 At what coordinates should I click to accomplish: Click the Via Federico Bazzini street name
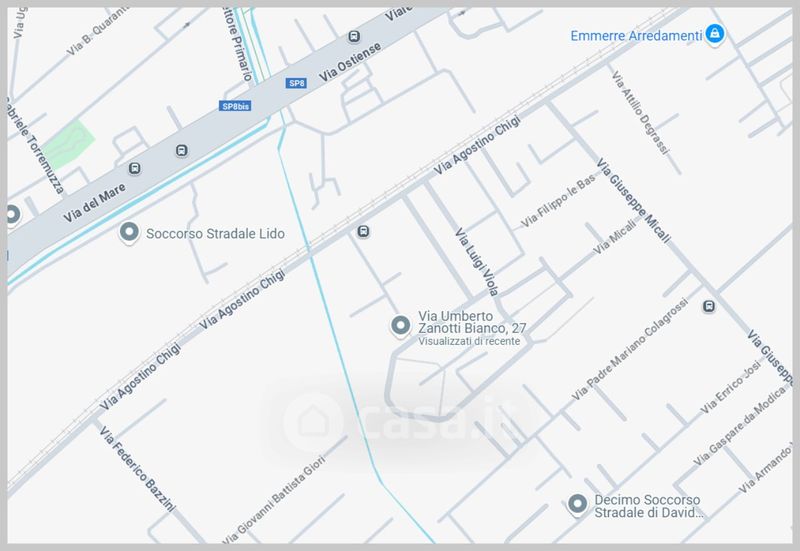137,468
